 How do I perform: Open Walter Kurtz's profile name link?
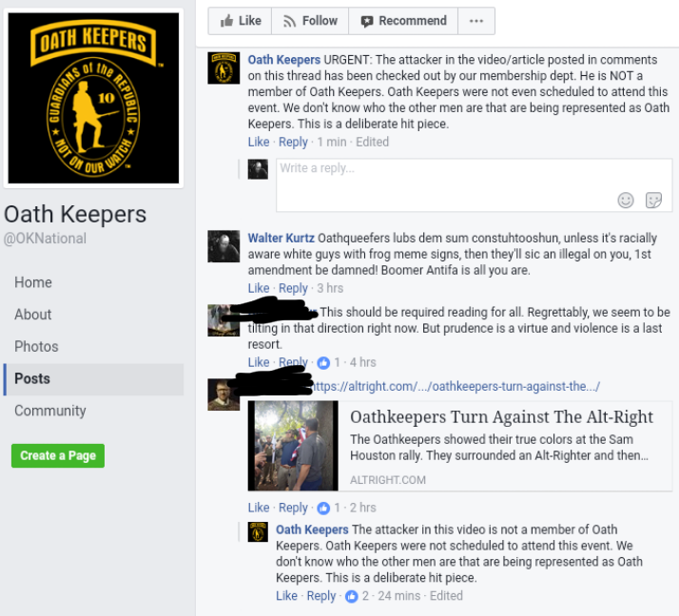click(281, 238)
